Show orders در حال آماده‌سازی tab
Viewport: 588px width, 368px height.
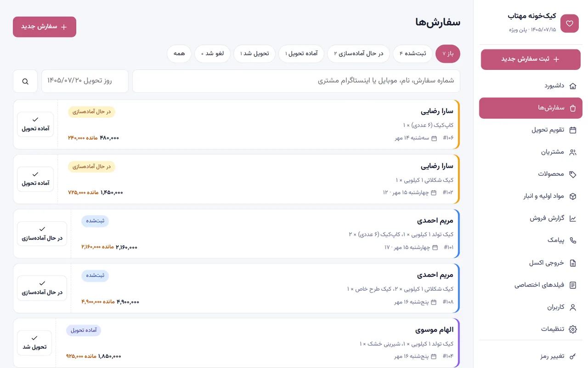pyautogui.click(x=358, y=54)
